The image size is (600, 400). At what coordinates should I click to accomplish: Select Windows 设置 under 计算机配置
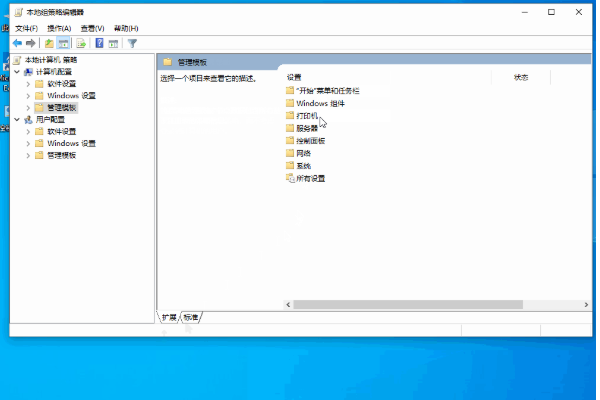71,96
